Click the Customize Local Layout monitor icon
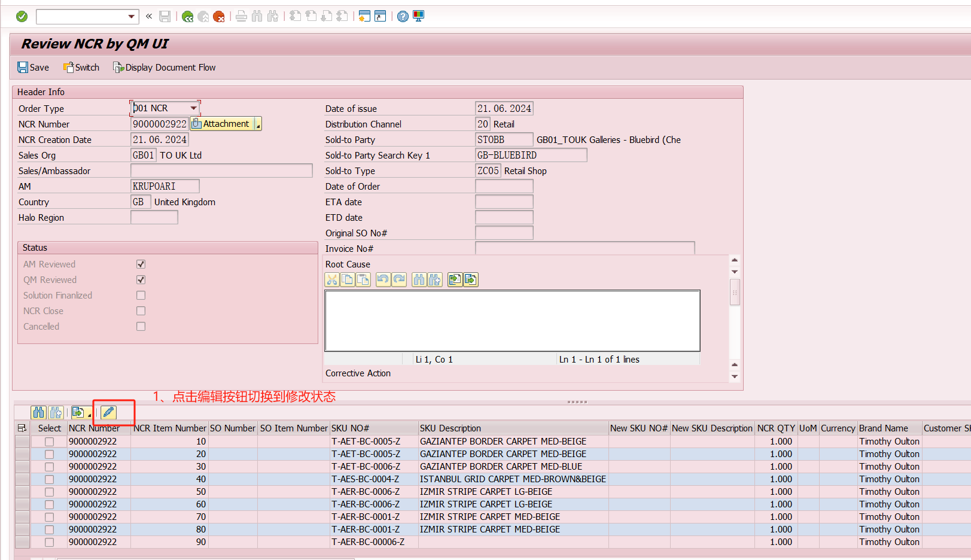Viewport: 971px width, 560px height. click(419, 17)
